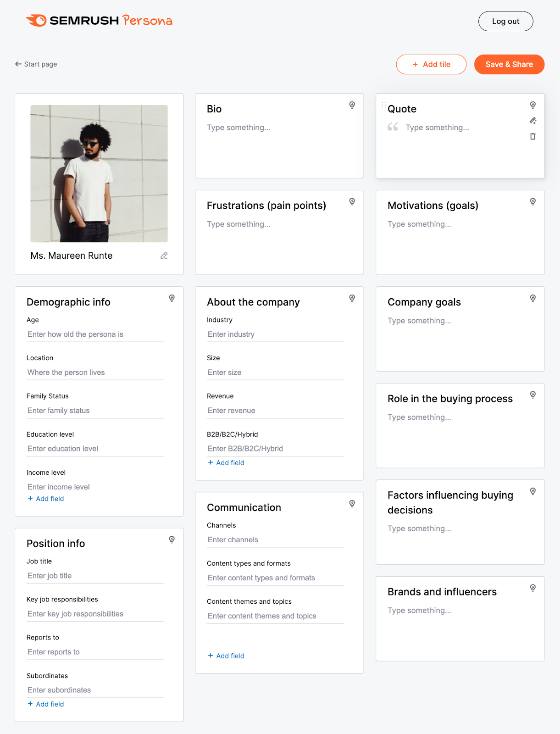Image resolution: width=560 pixels, height=734 pixels.
Task: Delete the Quote tile using the trash icon
Action: click(x=532, y=136)
